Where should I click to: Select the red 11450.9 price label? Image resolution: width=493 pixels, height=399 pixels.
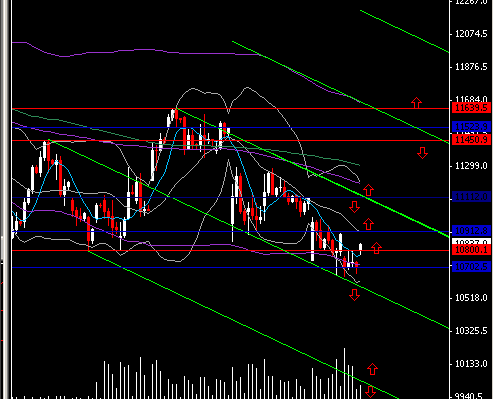(x=471, y=140)
